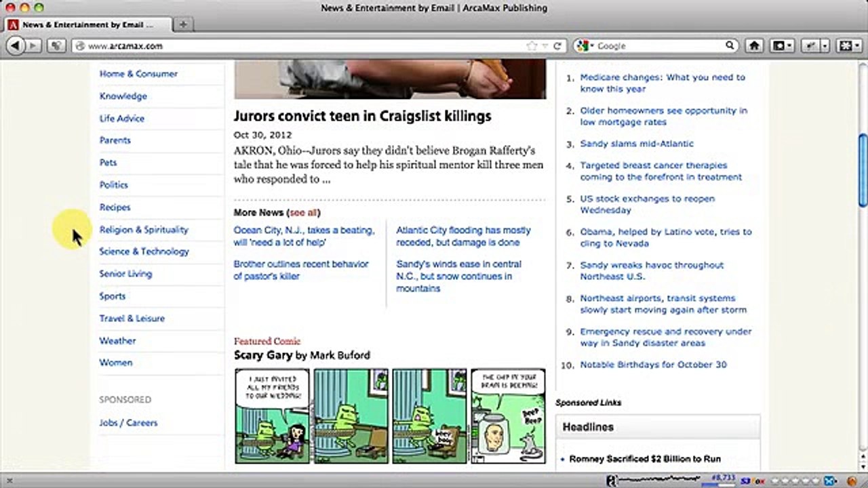868x488 pixels.
Task: Check the Weather section link
Action: 118,341
